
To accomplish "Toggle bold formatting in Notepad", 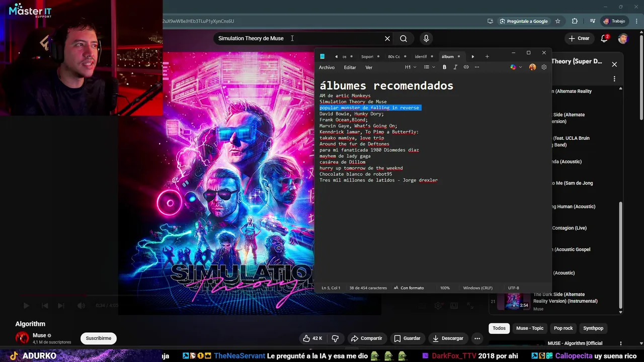I will 444,67.
